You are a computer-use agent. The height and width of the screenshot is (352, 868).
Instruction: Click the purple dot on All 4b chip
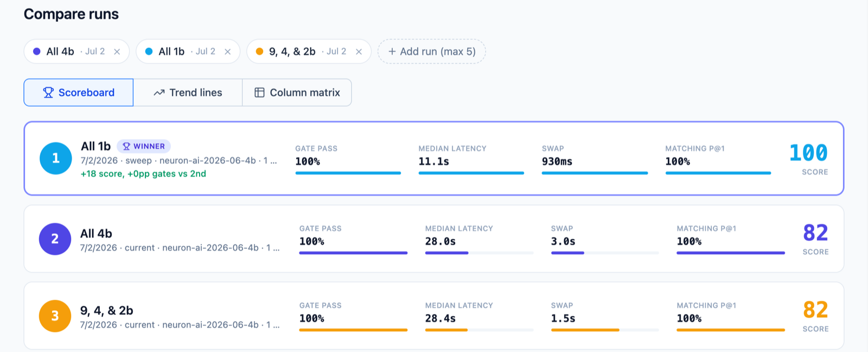[x=37, y=52]
